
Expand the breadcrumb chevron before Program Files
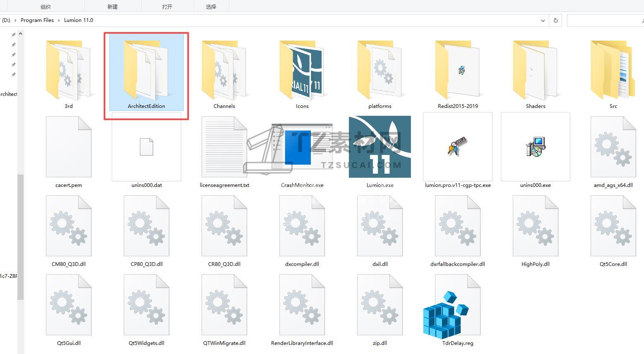[x=16, y=20]
